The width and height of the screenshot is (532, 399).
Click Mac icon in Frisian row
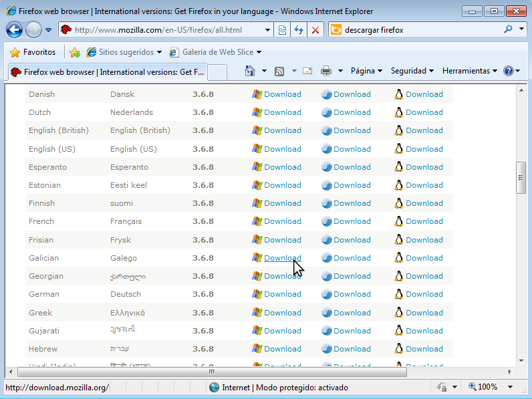[326, 240]
